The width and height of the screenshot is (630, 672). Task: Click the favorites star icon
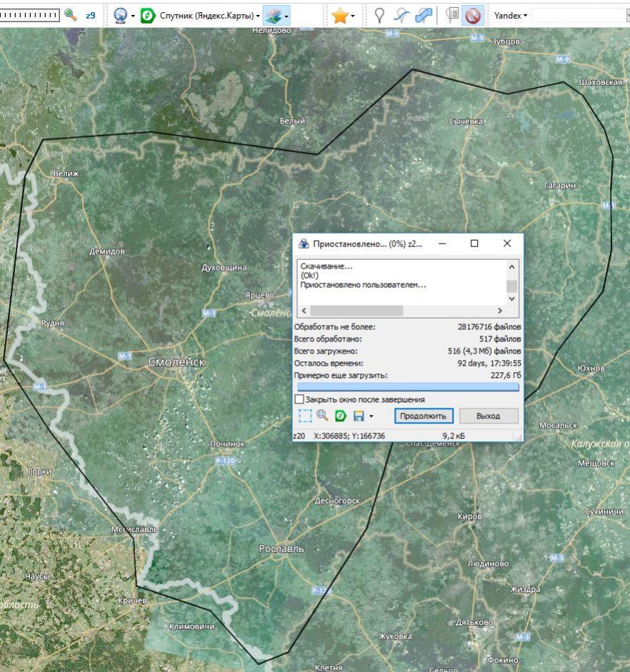(340, 15)
